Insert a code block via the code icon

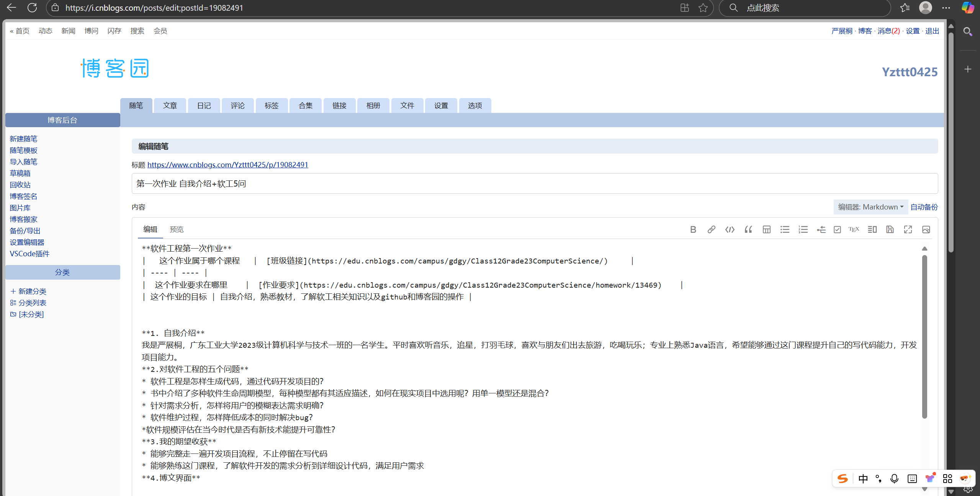(730, 229)
